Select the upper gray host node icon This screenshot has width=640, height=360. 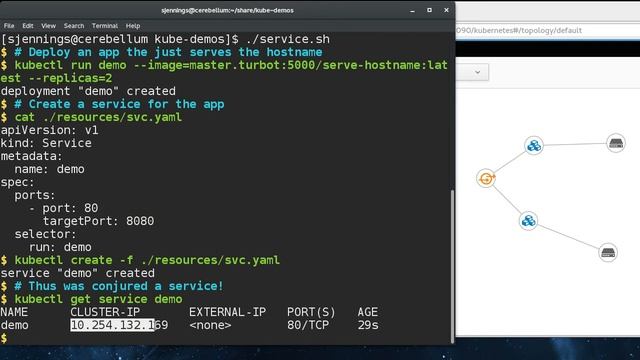click(616, 143)
